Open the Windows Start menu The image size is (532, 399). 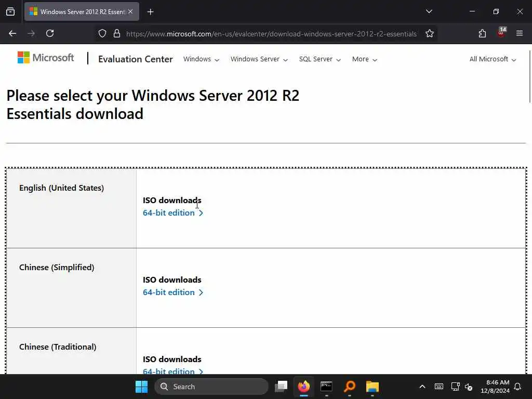[141, 387]
